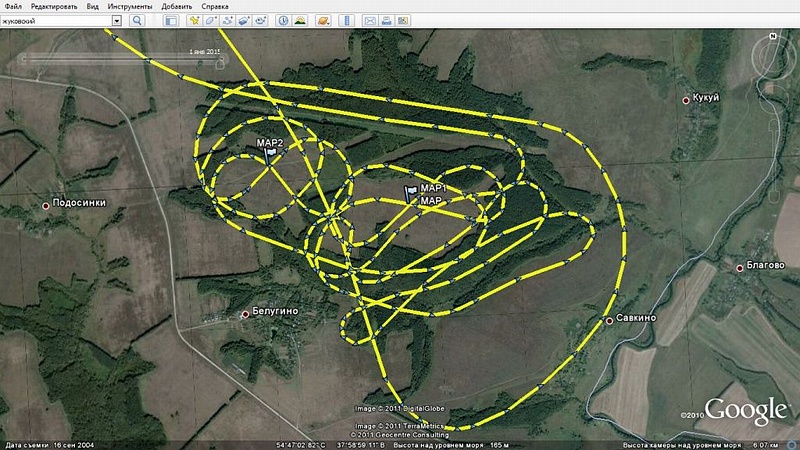Click the add image overlay icon
The height and width of the screenshot is (450, 800).
coord(246,20)
